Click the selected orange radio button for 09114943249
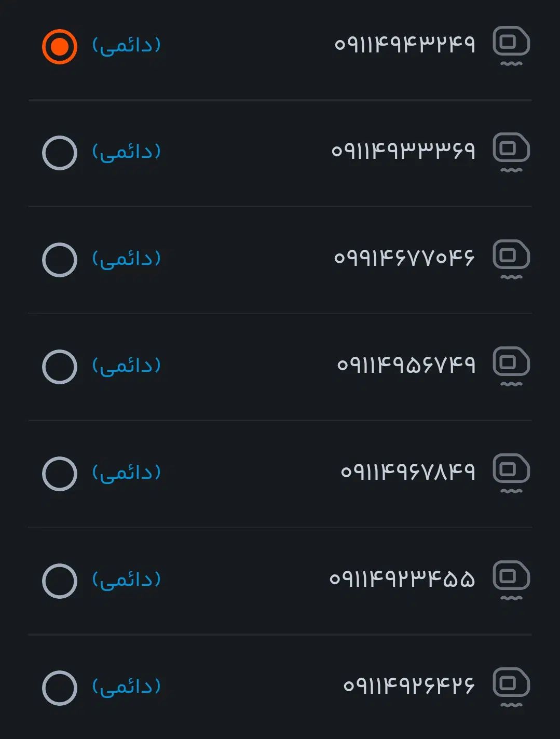 tap(60, 47)
